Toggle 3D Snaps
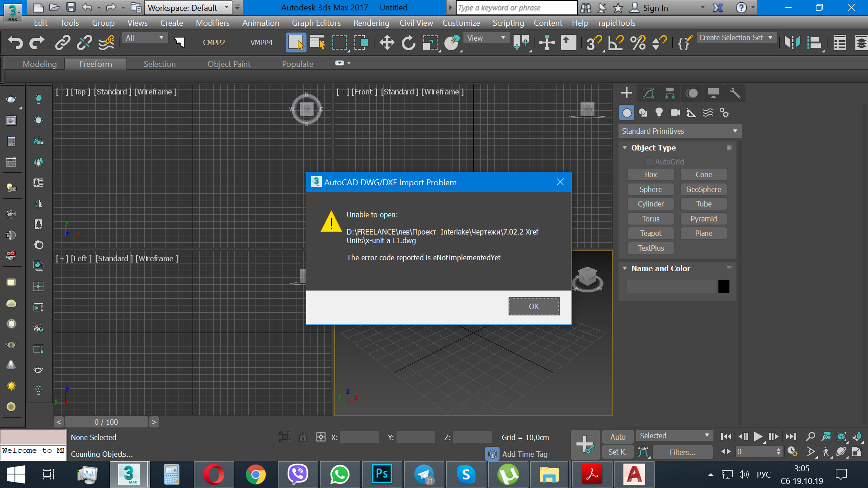This screenshot has width=868, height=488. coord(594,43)
